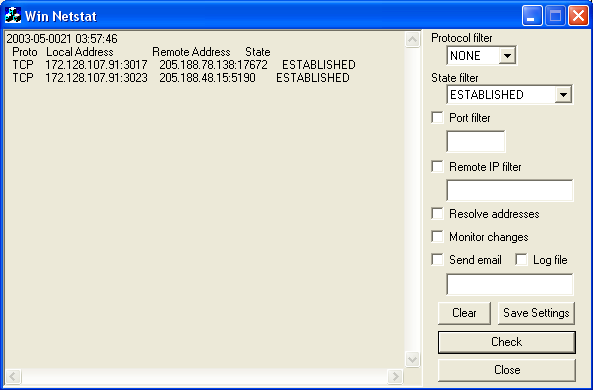
Task: Click the Close button at bottom
Action: tap(507, 370)
